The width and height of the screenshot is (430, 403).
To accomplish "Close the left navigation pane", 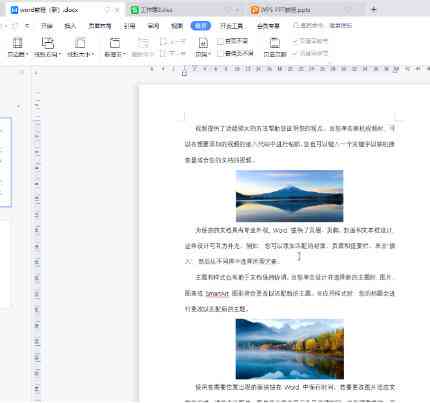I will pos(22,72).
